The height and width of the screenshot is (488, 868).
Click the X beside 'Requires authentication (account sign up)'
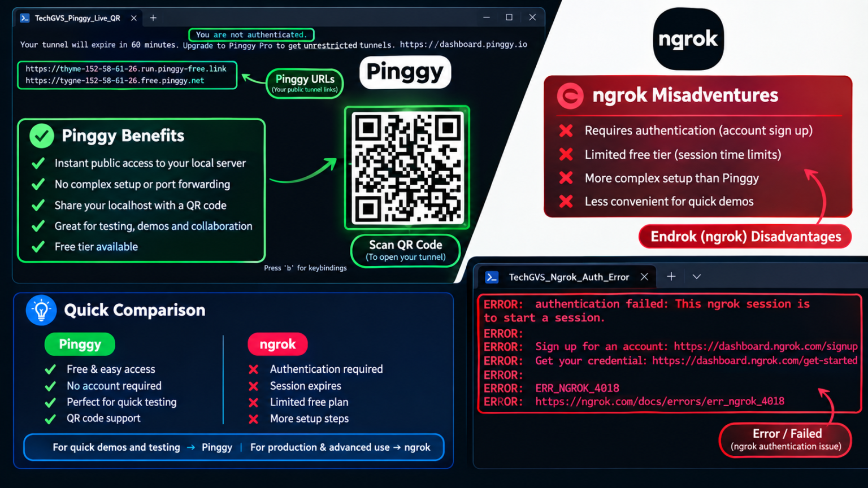pos(566,131)
